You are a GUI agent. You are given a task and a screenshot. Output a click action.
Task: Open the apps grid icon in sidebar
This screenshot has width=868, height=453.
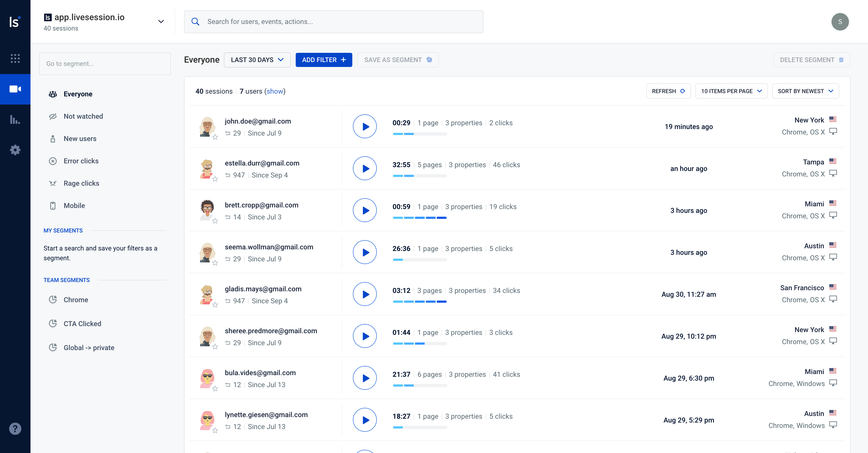tap(15, 59)
